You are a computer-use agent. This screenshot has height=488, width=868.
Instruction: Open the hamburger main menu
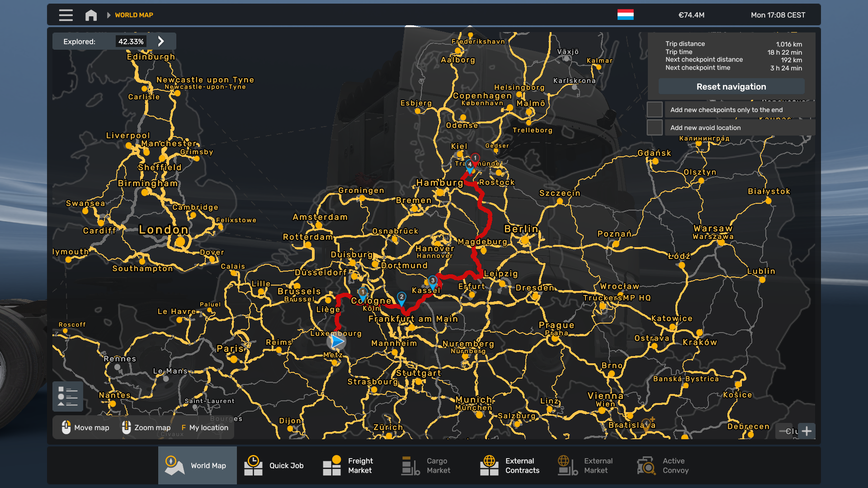click(x=66, y=15)
